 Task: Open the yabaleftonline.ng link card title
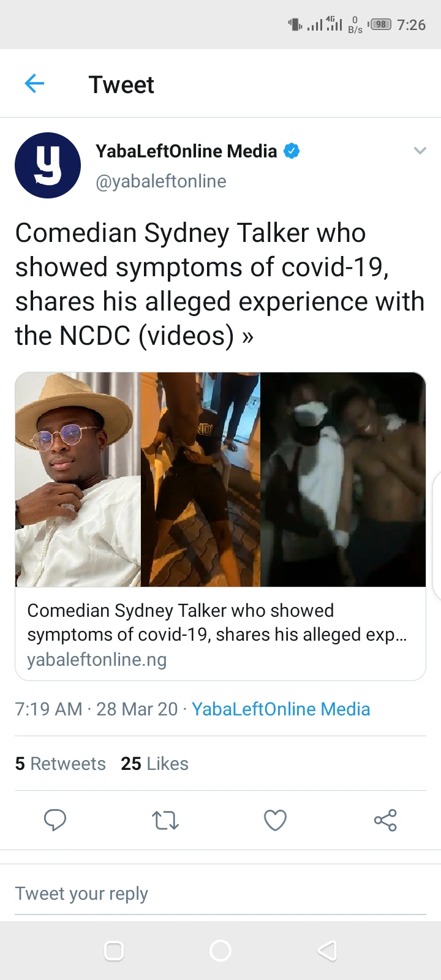(x=217, y=622)
